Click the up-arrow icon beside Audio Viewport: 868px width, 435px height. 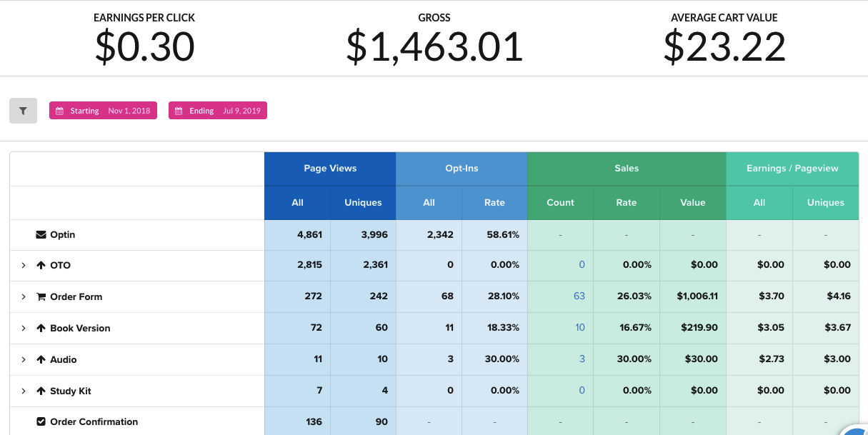point(41,360)
